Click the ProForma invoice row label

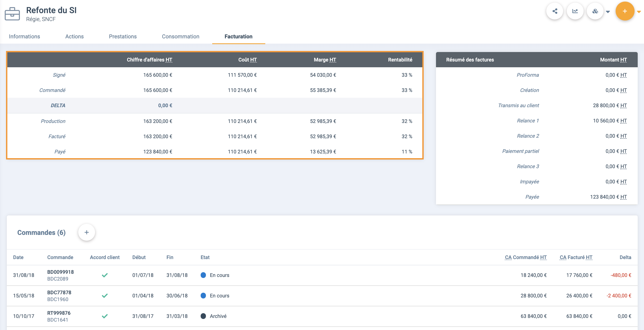[x=528, y=75]
